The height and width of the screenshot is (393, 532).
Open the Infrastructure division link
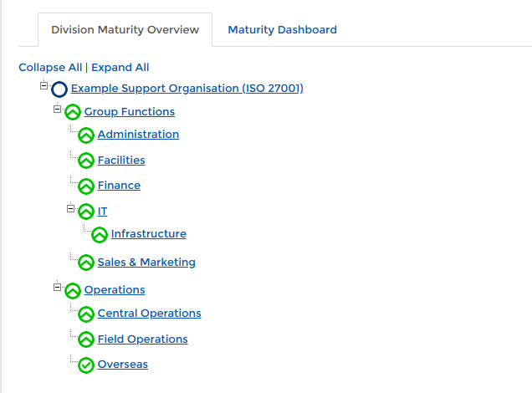pyautogui.click(x=148, y=233)
